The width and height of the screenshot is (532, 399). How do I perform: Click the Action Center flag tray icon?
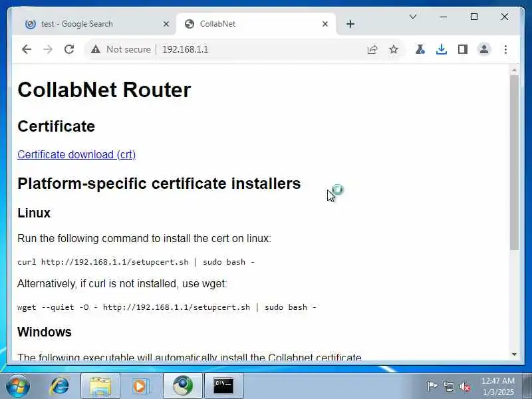coord(432,386)
